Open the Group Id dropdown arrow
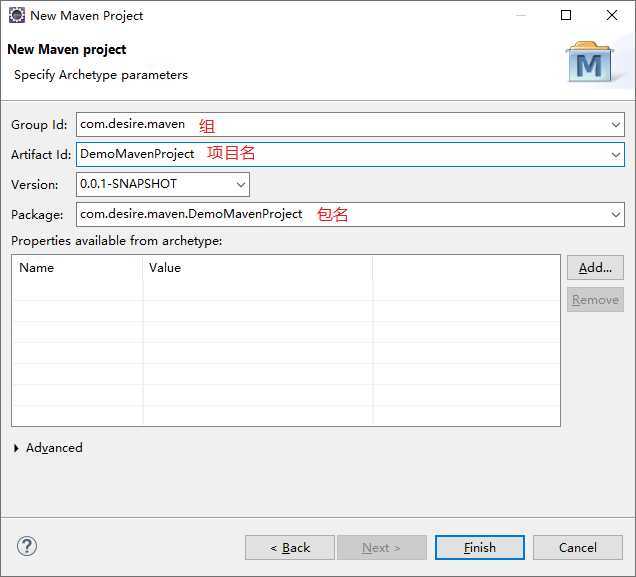Screen dimensions: 636x577 tap(616, 124)
